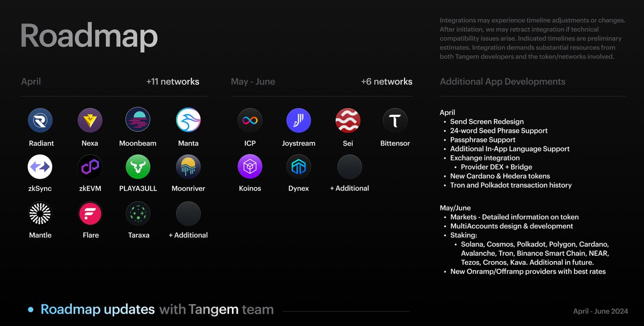Click 'Tron and Polkadot transaction history' item
Screen dimensions: 644x326
[511, 185]
